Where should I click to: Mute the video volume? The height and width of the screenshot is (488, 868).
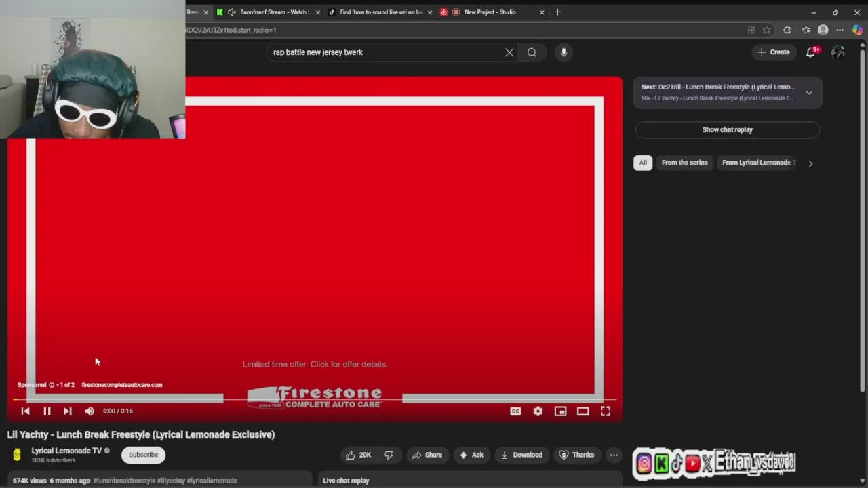[x=90, y=411]
